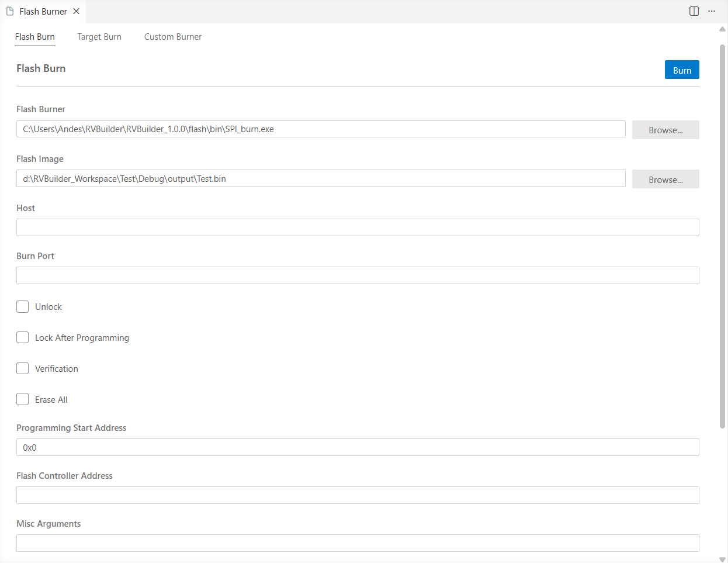Viewport: 728px width, 563px height.
Task: Browse for a Flash Image file
Action: 665,179
